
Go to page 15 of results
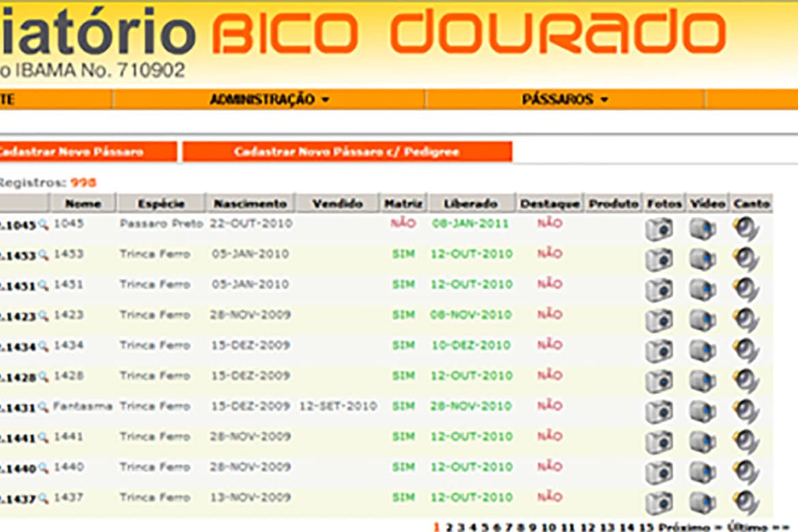tap(645, 527)
